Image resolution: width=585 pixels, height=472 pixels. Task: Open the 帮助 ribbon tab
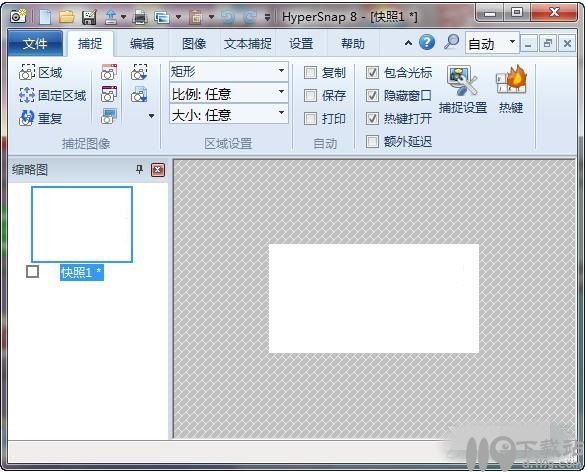tap(353, 44)
